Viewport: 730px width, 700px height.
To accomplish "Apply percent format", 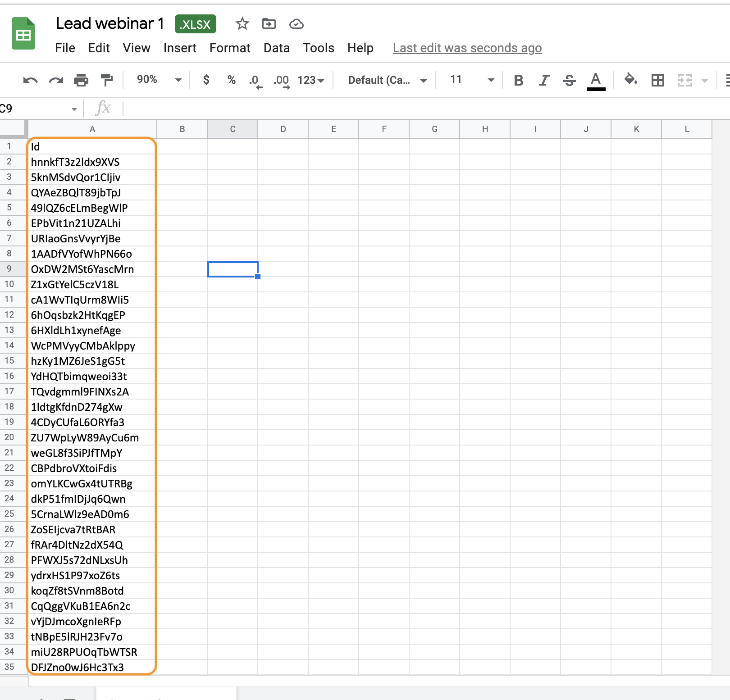I will tap(232, 80).
